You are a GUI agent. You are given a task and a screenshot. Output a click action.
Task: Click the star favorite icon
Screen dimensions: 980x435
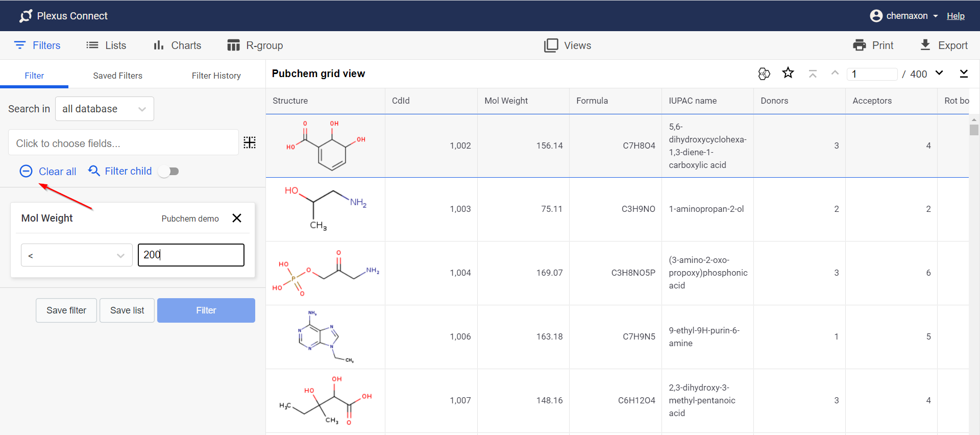pyautogui.click(x=788, y=74)
